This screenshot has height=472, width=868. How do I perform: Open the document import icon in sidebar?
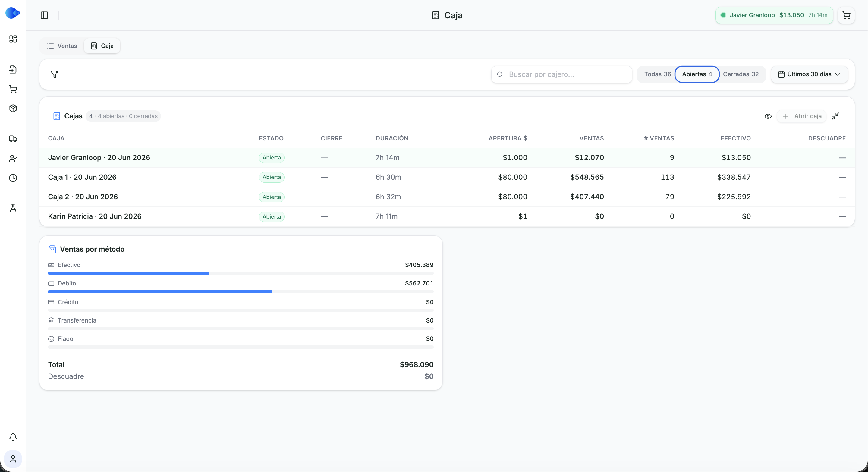(x=13, y=69)
